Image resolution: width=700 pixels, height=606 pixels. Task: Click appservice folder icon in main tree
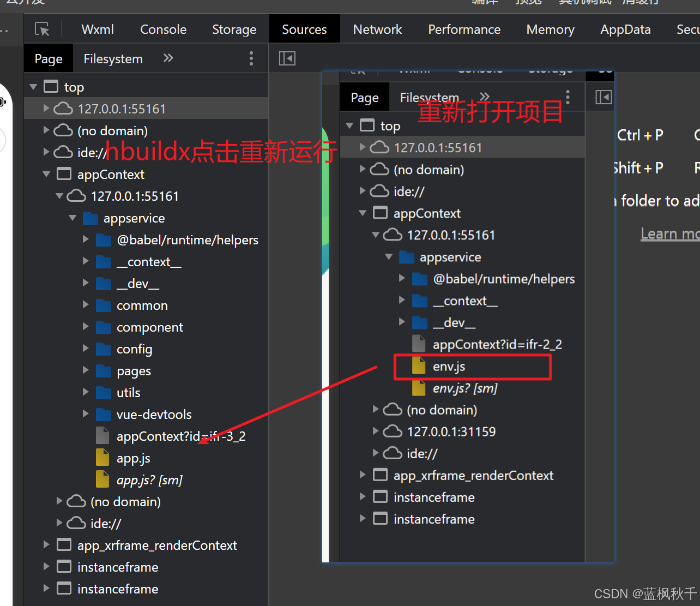[90, 218]
